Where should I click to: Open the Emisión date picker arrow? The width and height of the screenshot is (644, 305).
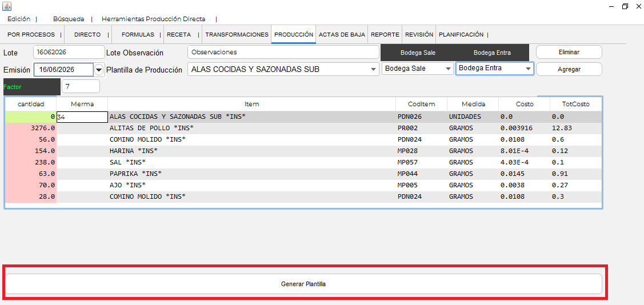[x=99, y=70]
